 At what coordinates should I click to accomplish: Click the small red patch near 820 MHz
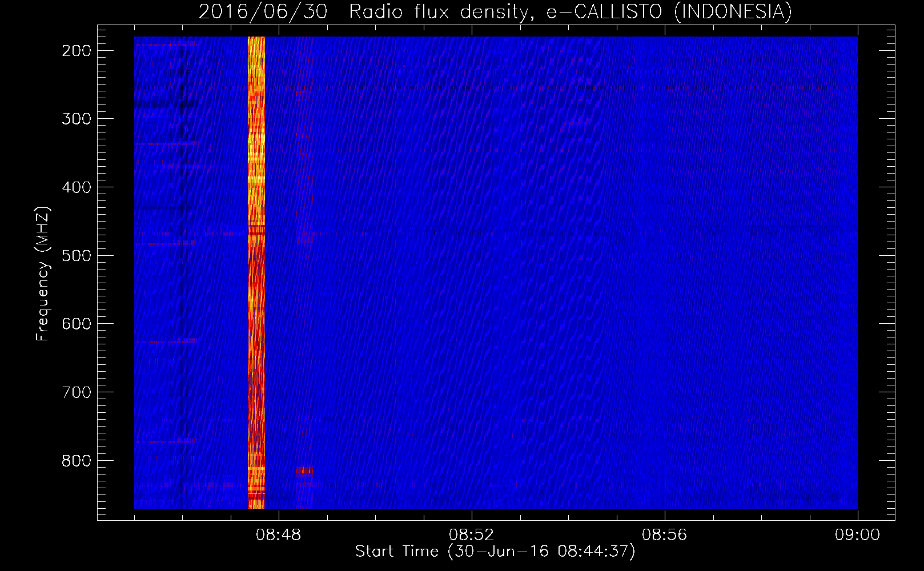coord(304,471)
